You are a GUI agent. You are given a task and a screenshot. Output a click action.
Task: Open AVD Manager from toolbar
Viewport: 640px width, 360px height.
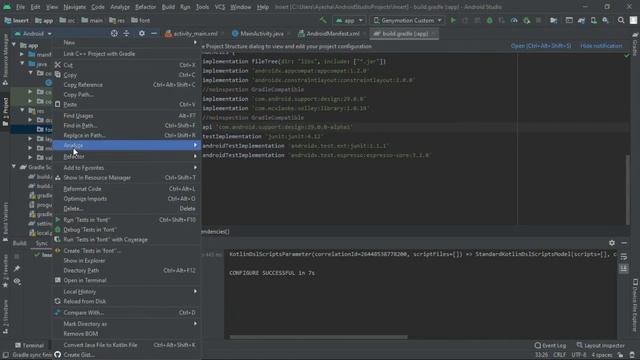(x=593, y=20)
